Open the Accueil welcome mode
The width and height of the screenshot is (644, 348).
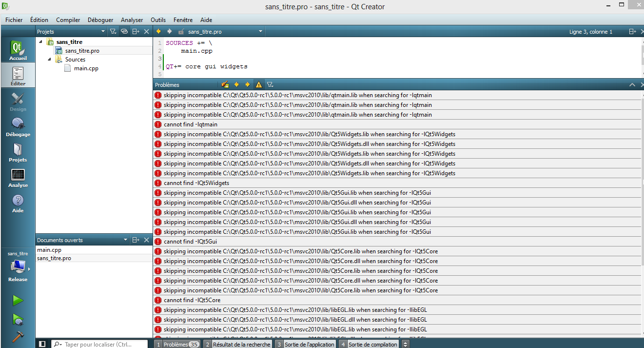point(18,50)
